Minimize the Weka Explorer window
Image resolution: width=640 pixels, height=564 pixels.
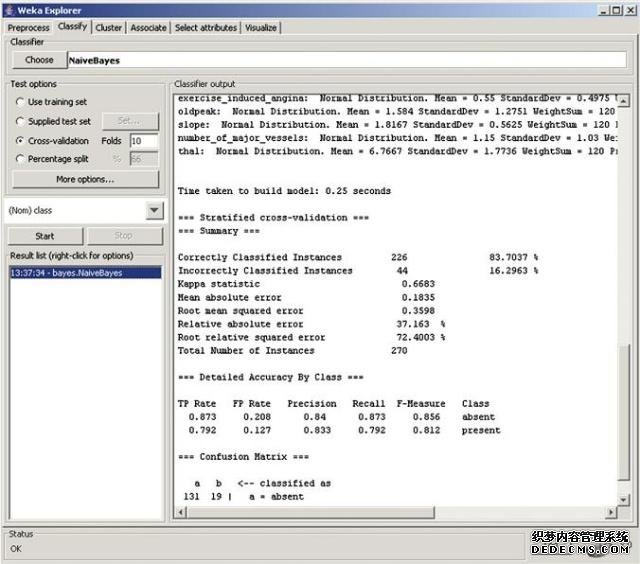(602, 9)
